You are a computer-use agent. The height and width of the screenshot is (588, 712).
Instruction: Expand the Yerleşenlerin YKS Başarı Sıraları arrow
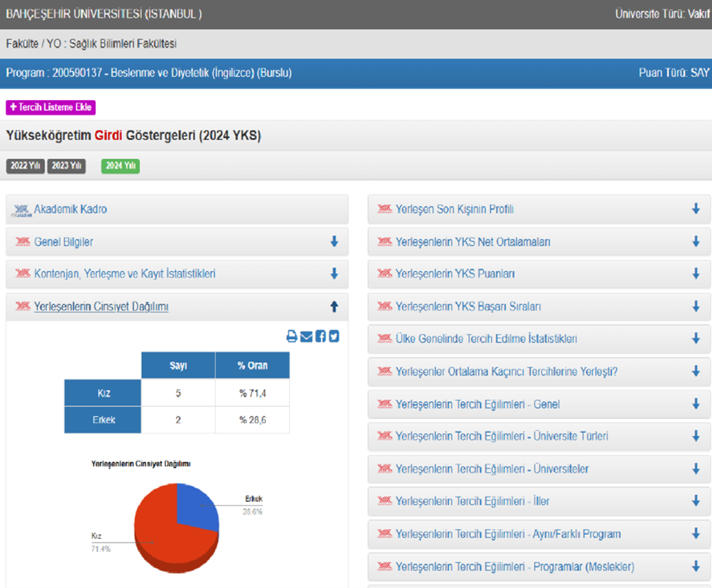(x=695, y=307)
